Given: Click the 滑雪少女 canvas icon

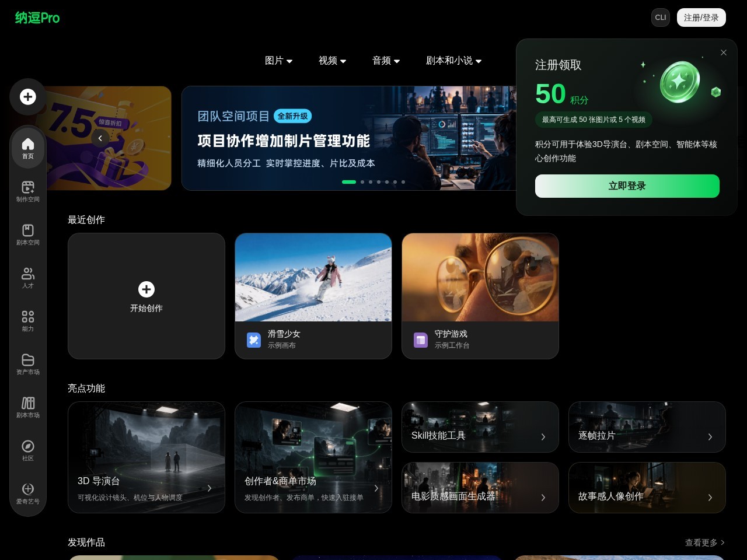Looking at the screenshot, I should coord(254,340).
